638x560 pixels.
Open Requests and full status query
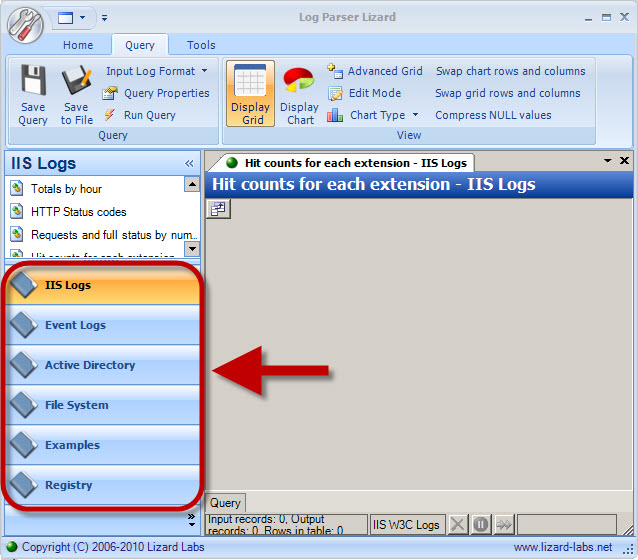[x=114, y=235]
